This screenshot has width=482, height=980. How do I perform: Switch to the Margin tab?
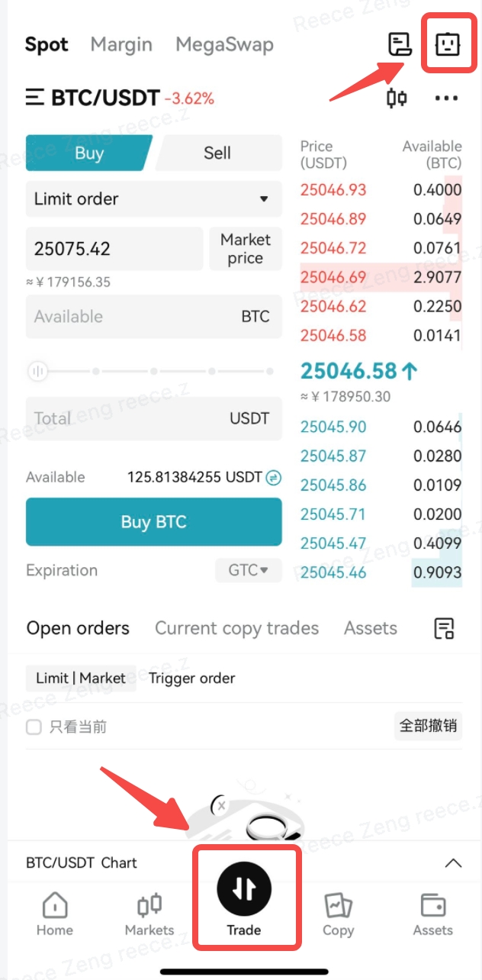[121, 45]
